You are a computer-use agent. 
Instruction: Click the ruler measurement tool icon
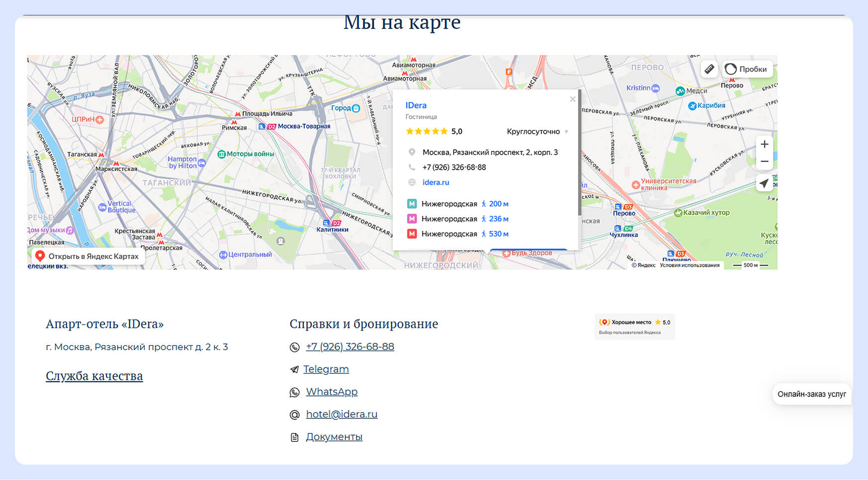pyautogui.click(x=709, y=69)
